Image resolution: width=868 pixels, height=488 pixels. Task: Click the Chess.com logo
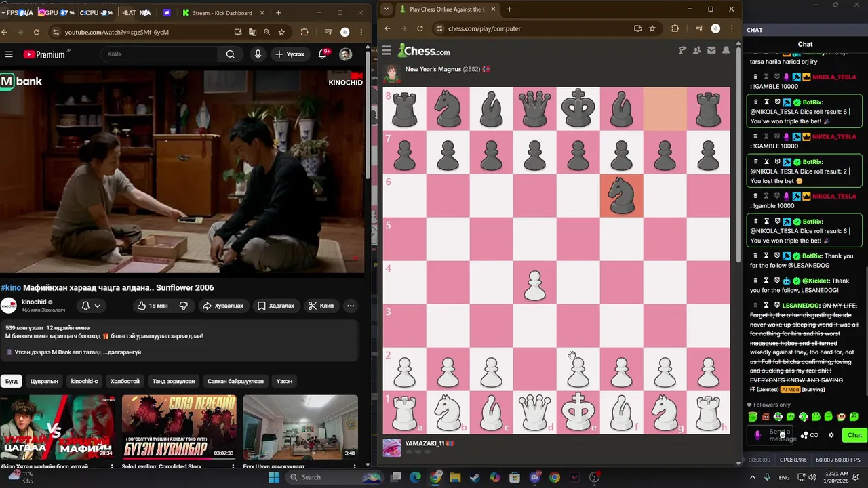tap(424, 51)
